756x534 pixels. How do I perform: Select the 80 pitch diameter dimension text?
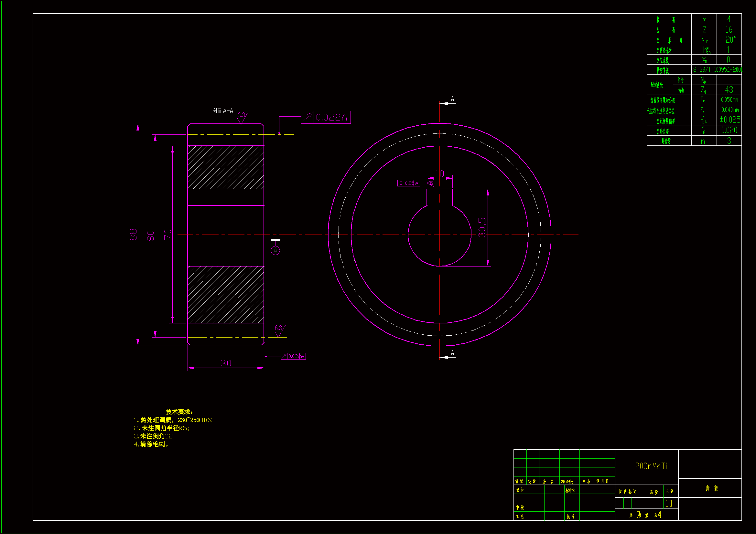click(150, 236)
